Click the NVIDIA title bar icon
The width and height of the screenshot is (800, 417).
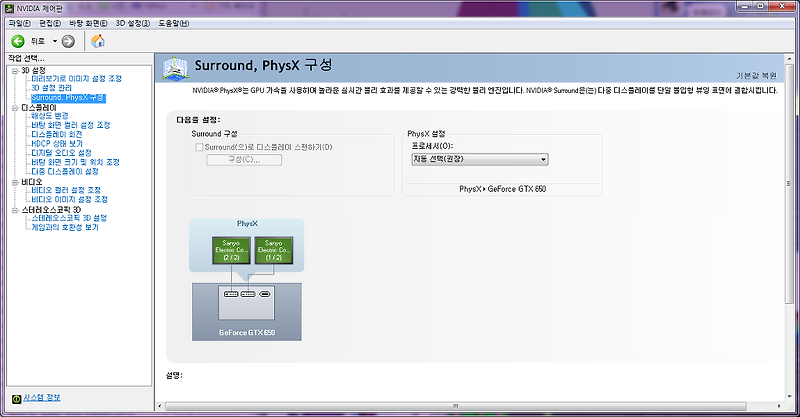[9, 8]
